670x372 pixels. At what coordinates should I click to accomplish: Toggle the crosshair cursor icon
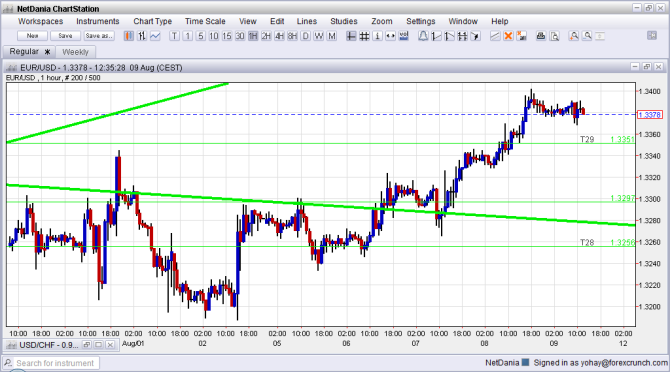(x=351, y=36)
